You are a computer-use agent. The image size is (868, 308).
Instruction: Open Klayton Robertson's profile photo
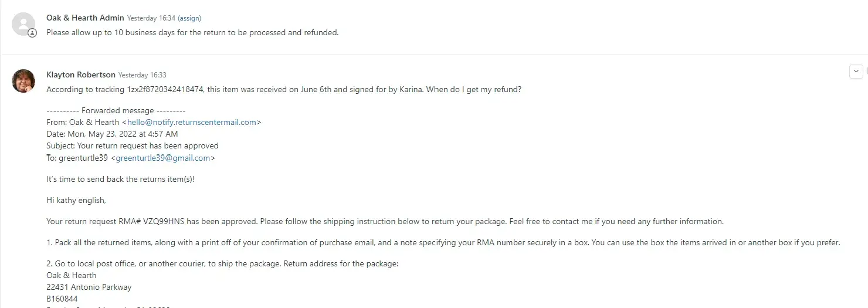point(23,81)
